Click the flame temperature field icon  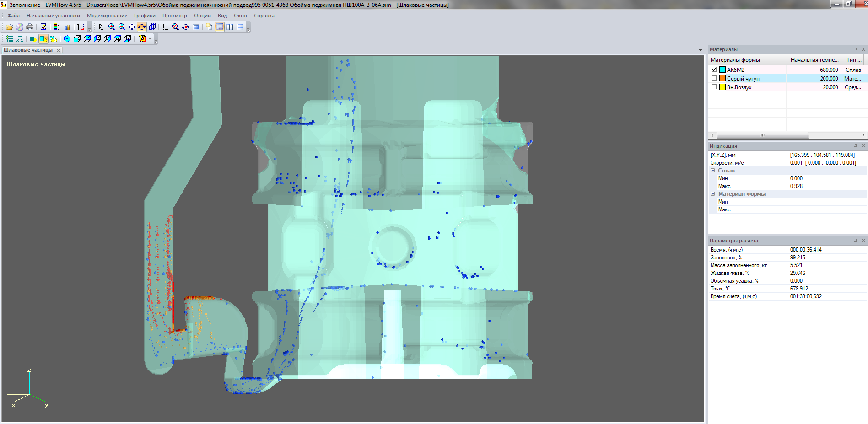142,39
